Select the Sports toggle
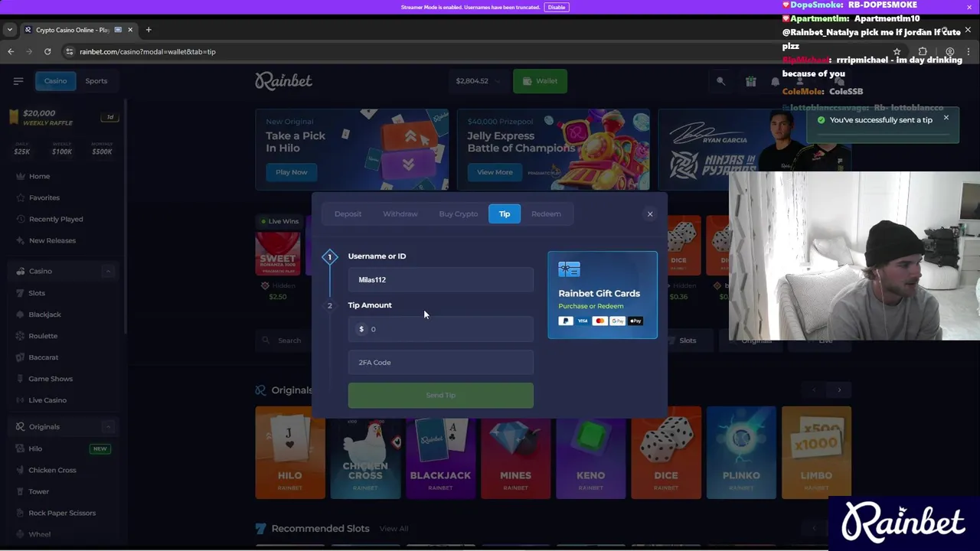This screenshot has height=551, width=980. click(96, 81)
